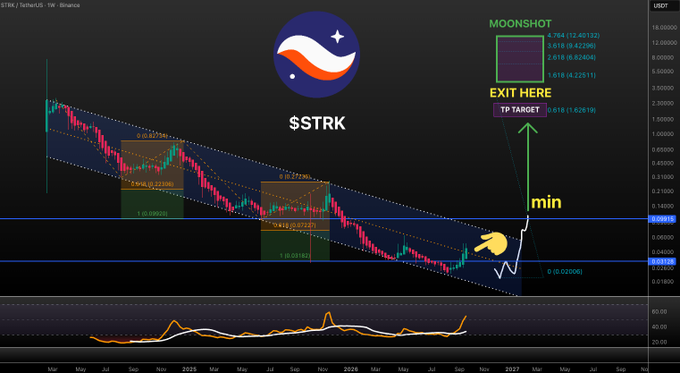
Task: Click the STRK / TetherUS symbol title
Action: 40,5
